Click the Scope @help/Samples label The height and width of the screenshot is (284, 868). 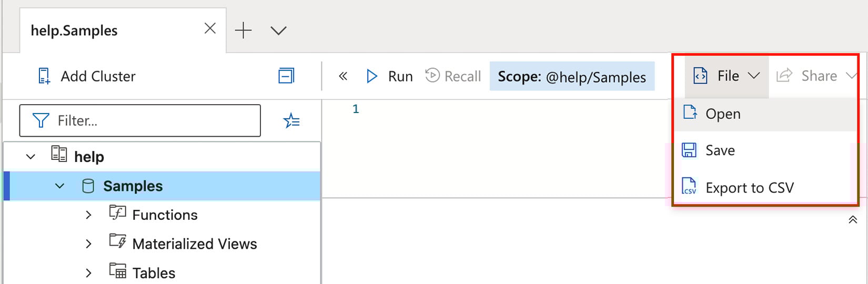(572, 76)
